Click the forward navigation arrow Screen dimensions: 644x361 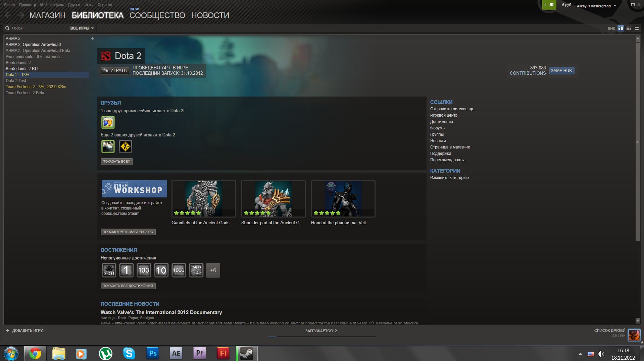pos(20,15)
